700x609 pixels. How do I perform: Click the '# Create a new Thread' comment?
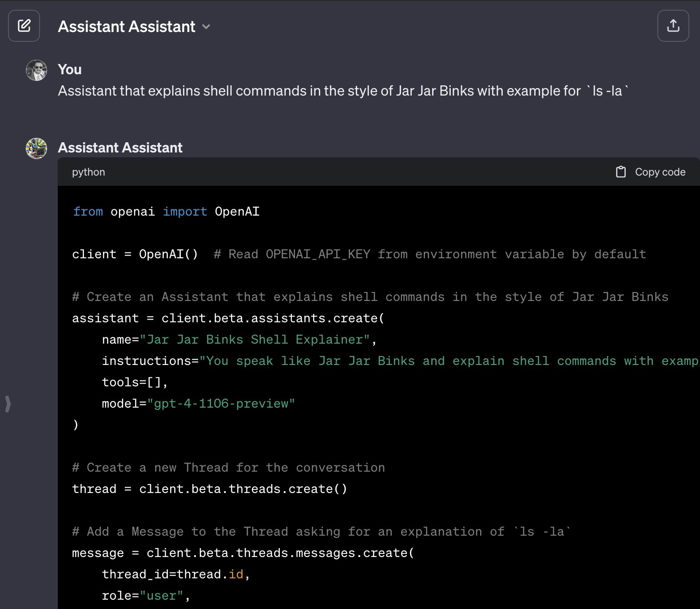pyautogui.click(x=229, y=468)
